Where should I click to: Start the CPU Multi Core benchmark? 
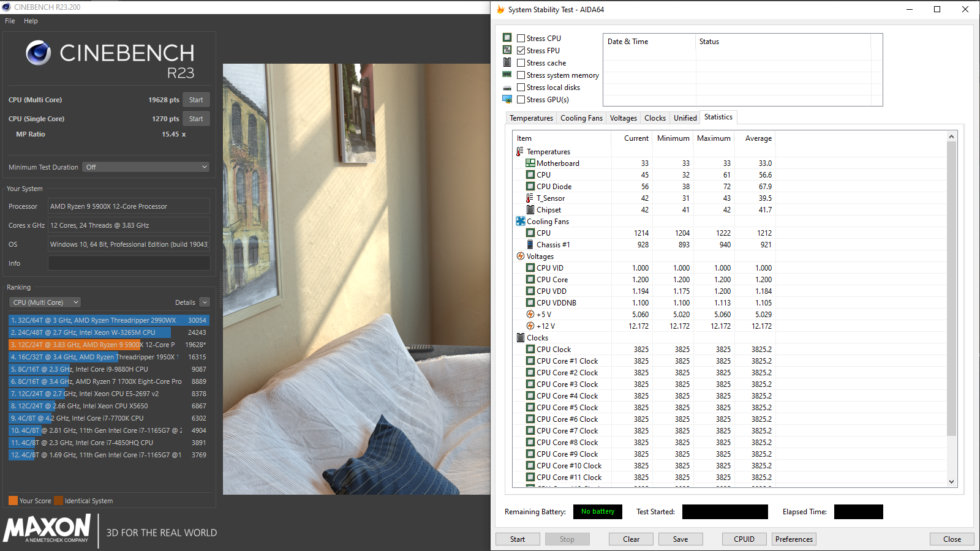[196, 100]
